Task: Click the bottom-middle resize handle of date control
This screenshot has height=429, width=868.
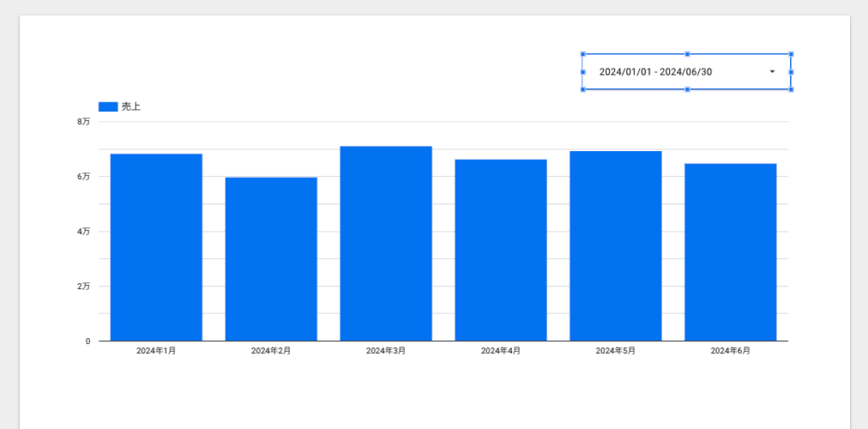Action: 687,89
